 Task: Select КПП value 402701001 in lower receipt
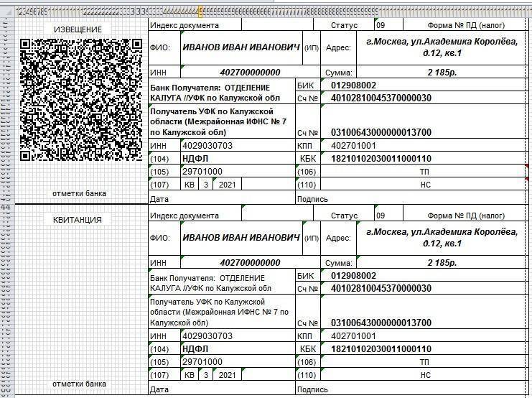point(353,336)
